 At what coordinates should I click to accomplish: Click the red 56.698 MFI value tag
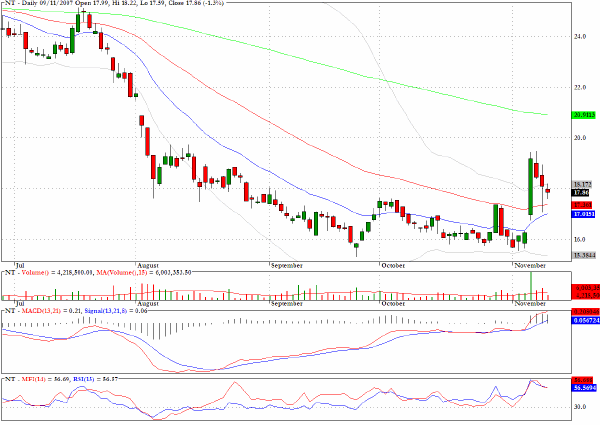point(583,380)
